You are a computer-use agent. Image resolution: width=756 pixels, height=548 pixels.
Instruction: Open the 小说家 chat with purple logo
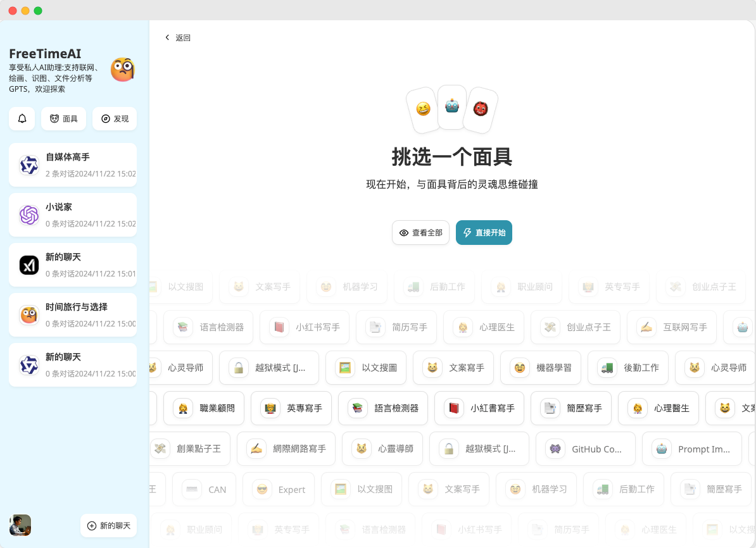pos(72,215)
